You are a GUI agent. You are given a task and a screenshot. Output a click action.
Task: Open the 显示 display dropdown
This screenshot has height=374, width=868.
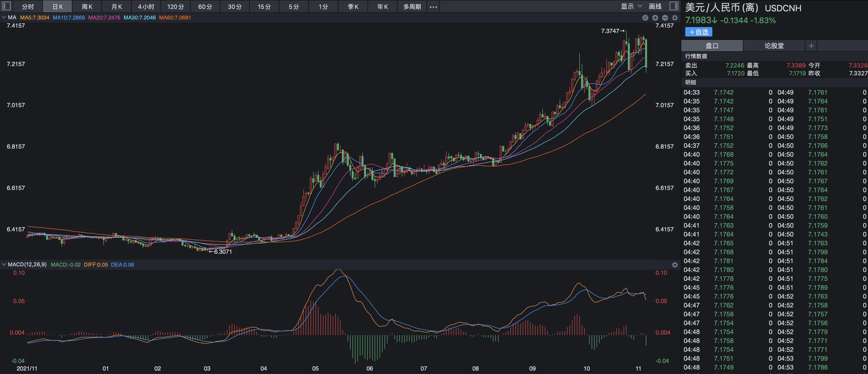point(632,6)
